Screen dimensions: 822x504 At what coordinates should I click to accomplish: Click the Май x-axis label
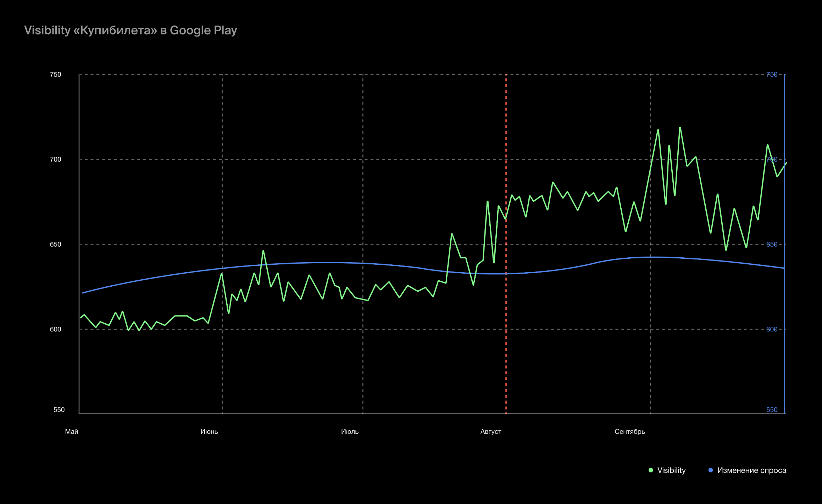pyautogui.click(x=72, y=431)
